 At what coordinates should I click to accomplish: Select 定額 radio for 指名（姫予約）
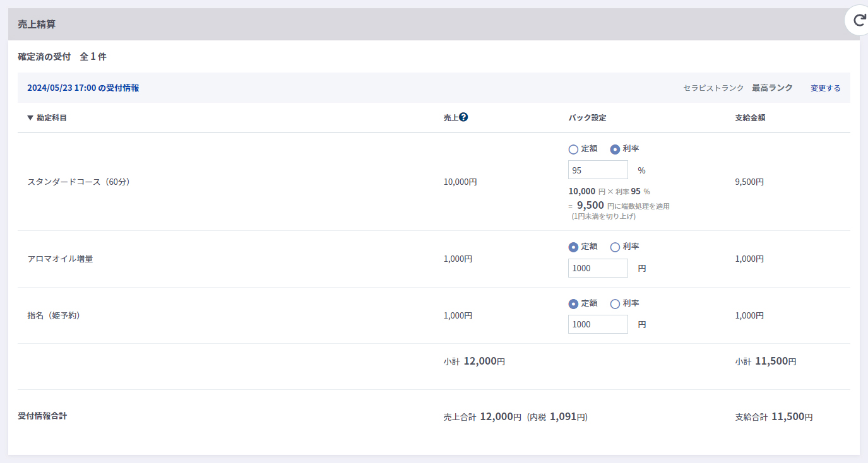[573, 304]
